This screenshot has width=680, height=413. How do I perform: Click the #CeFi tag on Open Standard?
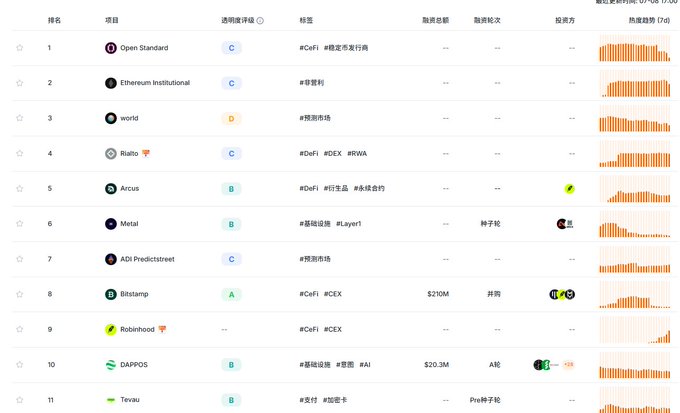(309, 48)
